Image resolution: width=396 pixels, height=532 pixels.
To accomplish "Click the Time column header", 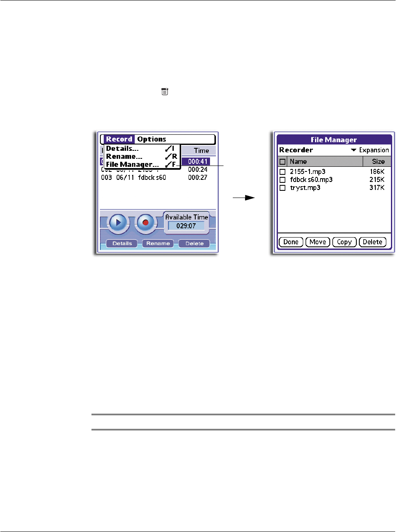I will [201, 150].
